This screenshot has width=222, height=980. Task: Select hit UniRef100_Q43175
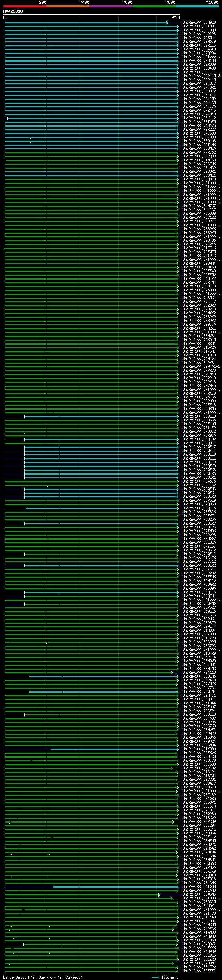tap(199, 125)
